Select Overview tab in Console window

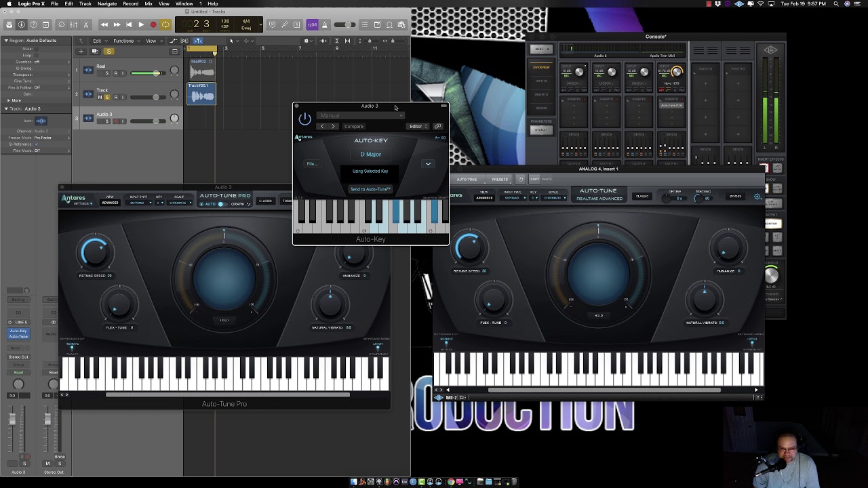point(541,67)
